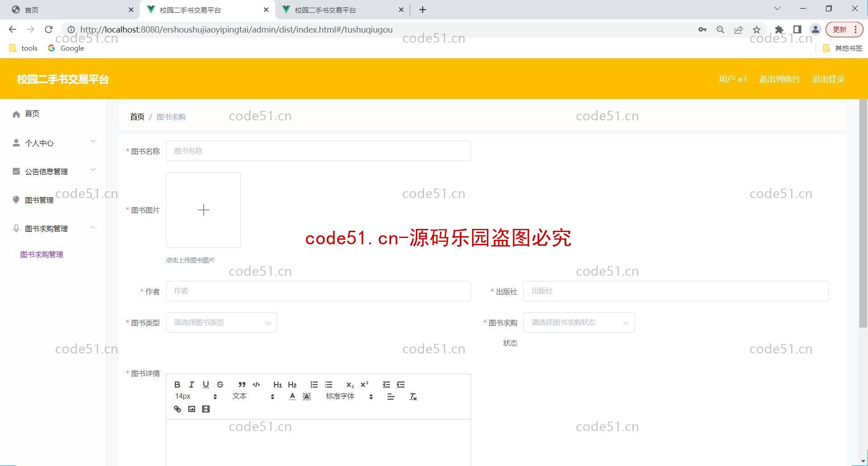Viewport: 868px width, 466px height.
Task: Collapse 图书求购管理 sidebar menu
Action: pos(53,228)
